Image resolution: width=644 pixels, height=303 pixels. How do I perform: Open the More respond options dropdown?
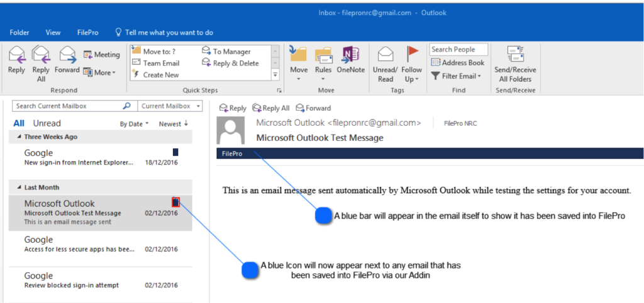click(99, 73)
